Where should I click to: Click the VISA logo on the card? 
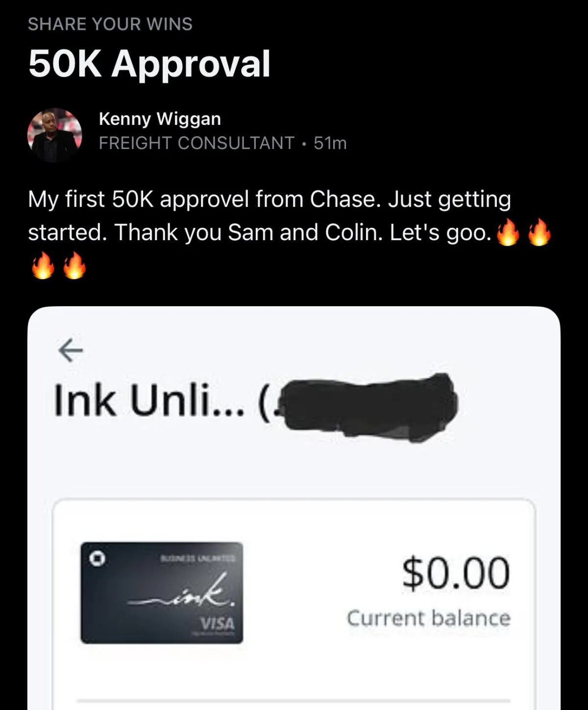click(x=217, y=623)
